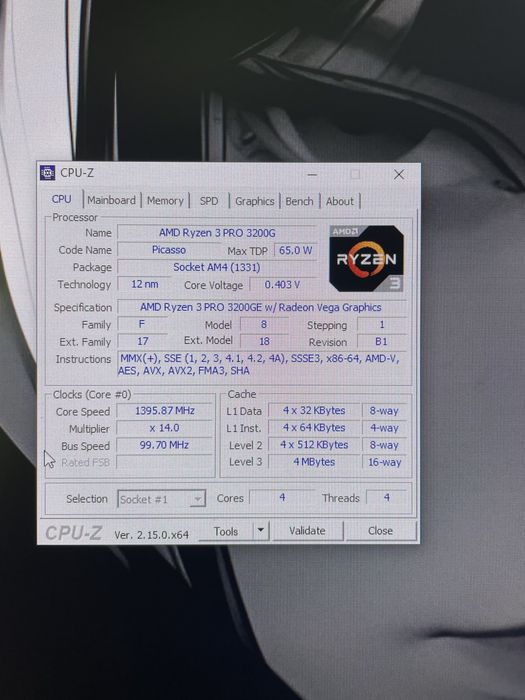Click the L1 Data value 4 x 32 KBytes
525x700 pixels.
coord(314,411)
